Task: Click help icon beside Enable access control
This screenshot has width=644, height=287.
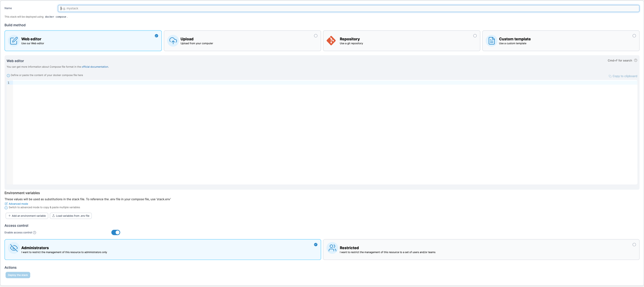Action: tap(35, 233)
